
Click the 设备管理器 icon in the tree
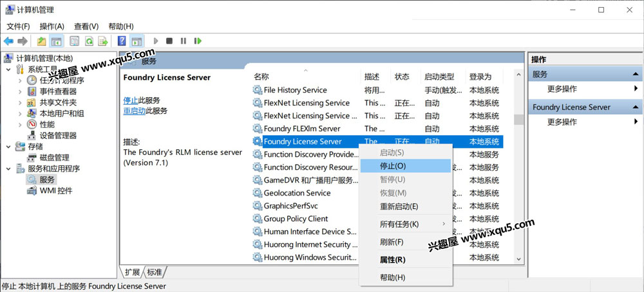(x=32, y=135)
